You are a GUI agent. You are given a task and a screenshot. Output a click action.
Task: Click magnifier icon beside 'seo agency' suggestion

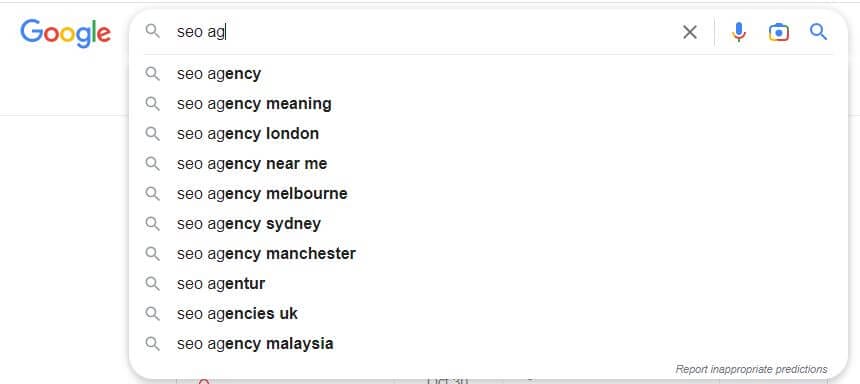[152, 74]
